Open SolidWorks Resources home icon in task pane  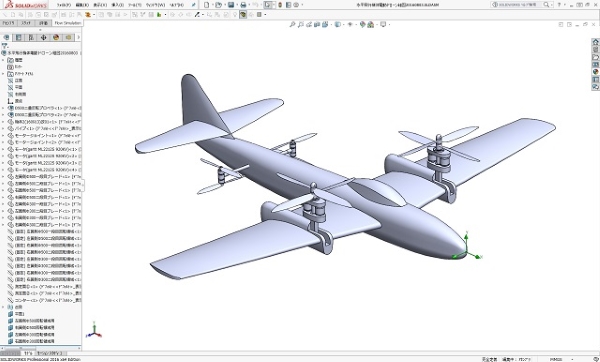[595, 42]
